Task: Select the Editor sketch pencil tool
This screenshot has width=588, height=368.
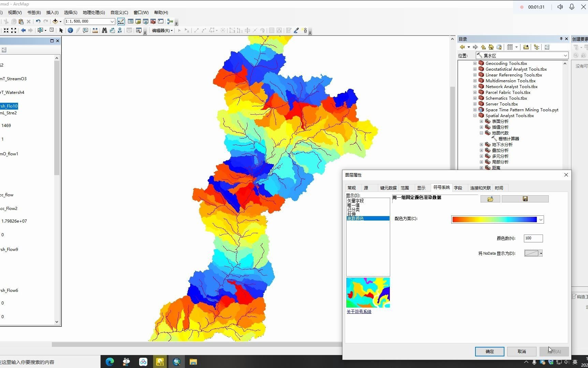Action: point(296,30)
